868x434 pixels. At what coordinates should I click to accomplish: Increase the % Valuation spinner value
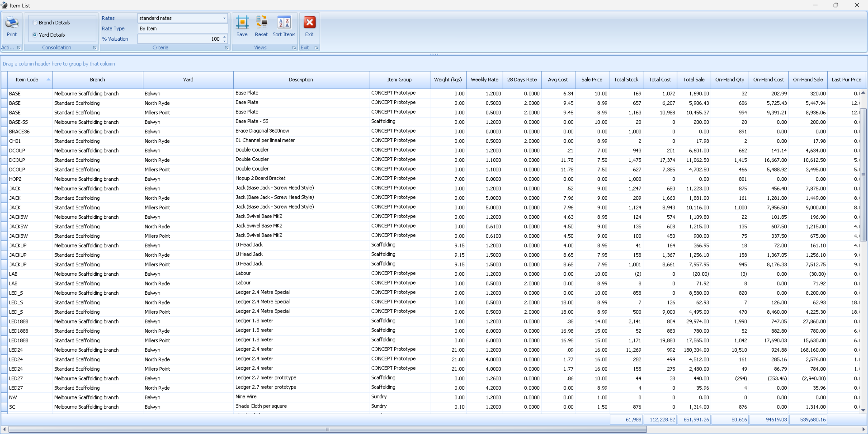point(224,37)
